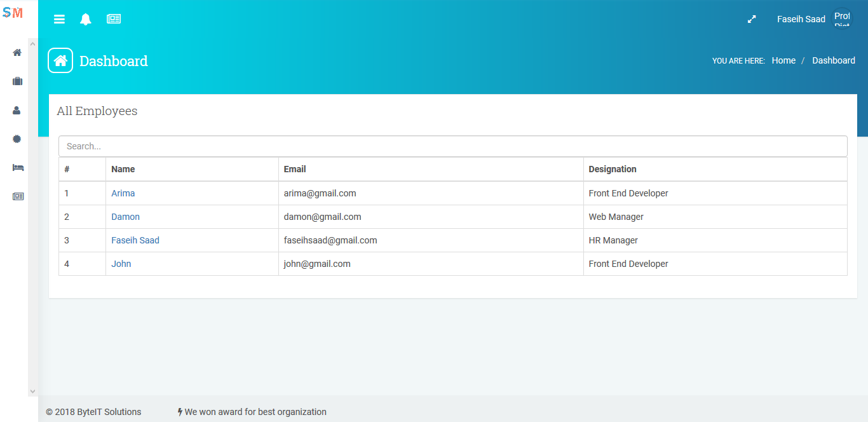Viewport: 868px width, 422px height.
Task: Toggle fullscreen with the expand arrows icon
Action: click(x=752, y=19)
